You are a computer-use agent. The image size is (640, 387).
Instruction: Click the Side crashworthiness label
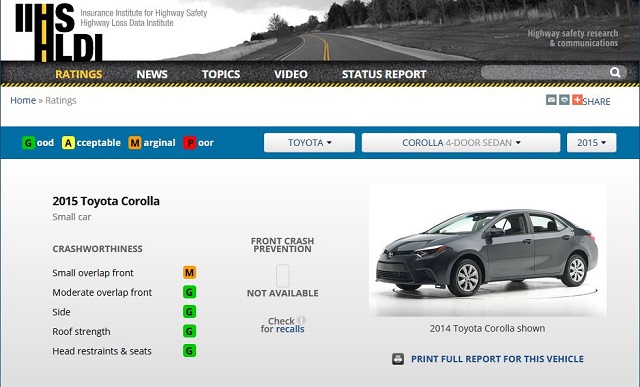(61, 312)
